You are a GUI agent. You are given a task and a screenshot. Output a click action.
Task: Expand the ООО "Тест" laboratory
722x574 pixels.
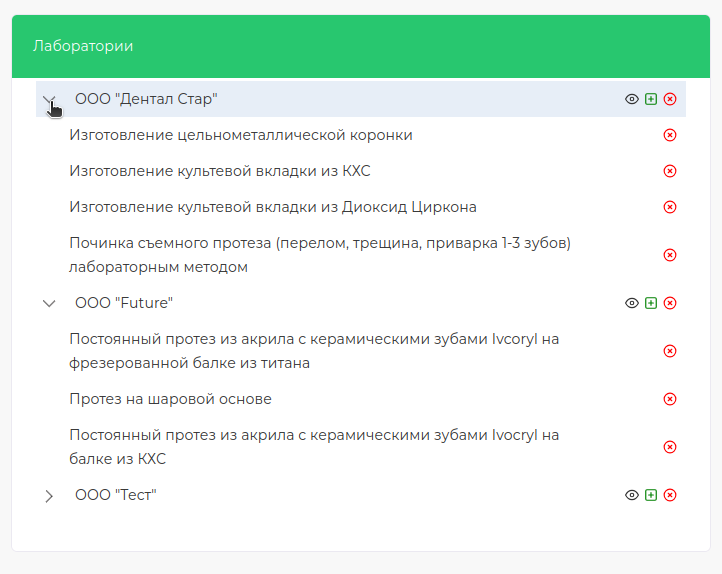pyautogui.click(x=49, y=496)
